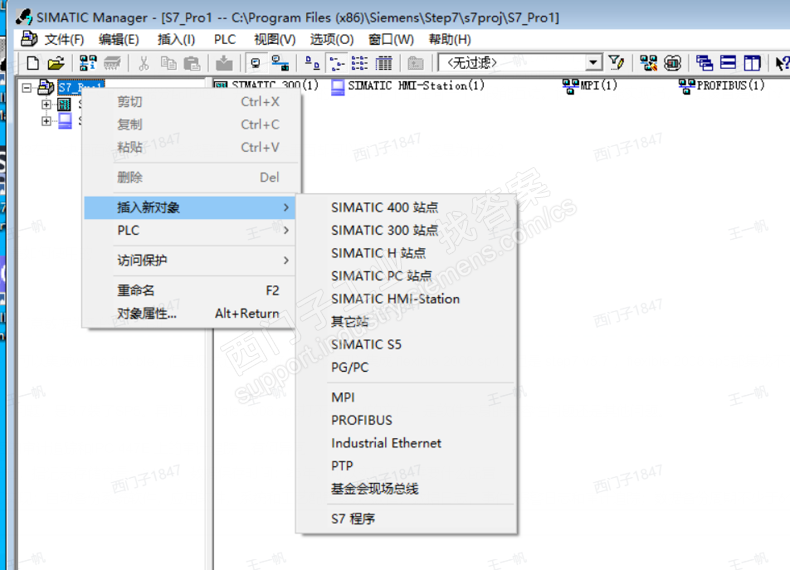790x570 pixels.
Task: Switch to Details view icon
Action: coord(383,63)
